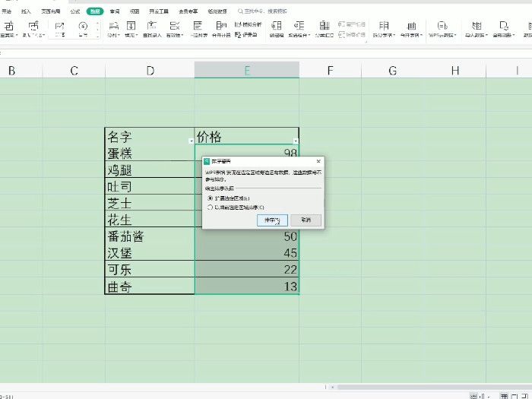Expand the Ungroup (取消组合) dropdown arrow
This screenshot has height=399, width=532.
[x=309, y=35]
